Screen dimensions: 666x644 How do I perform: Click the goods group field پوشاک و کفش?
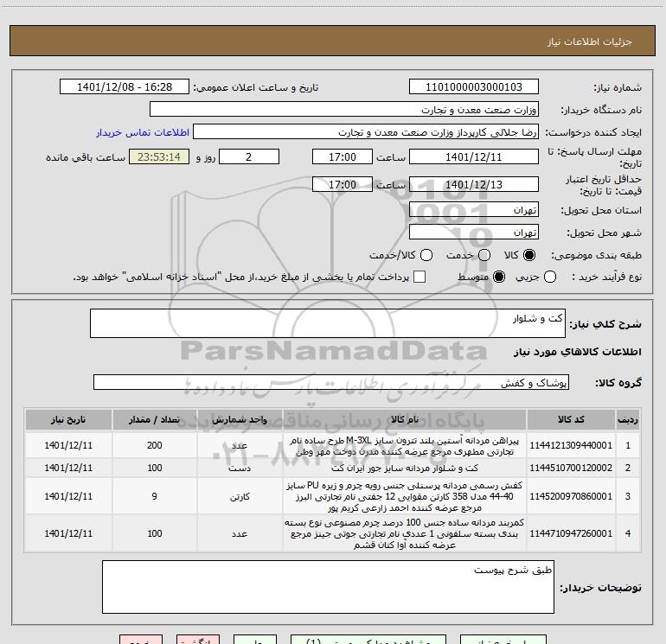(x=331, y=382)
